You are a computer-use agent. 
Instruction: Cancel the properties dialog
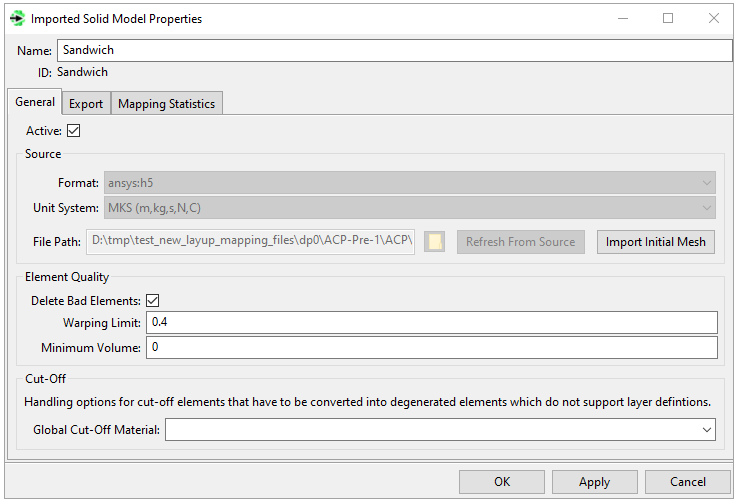[688, 482]
